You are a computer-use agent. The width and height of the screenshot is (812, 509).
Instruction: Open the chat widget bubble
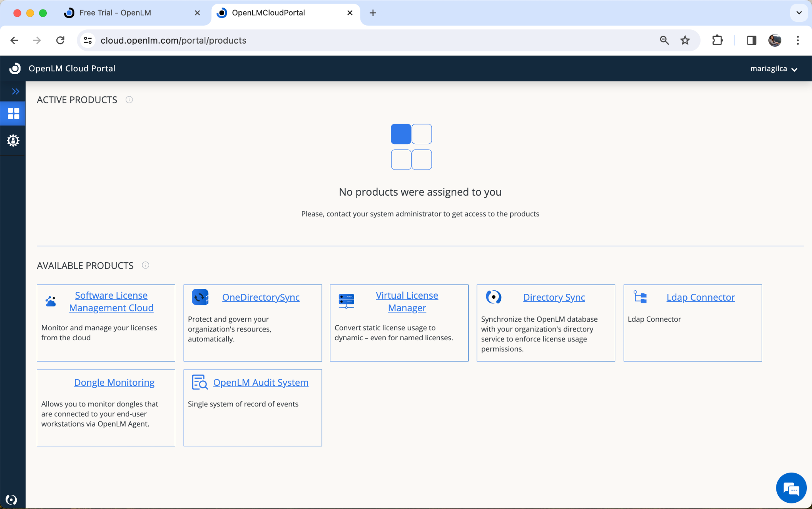(x=791, y=488)
